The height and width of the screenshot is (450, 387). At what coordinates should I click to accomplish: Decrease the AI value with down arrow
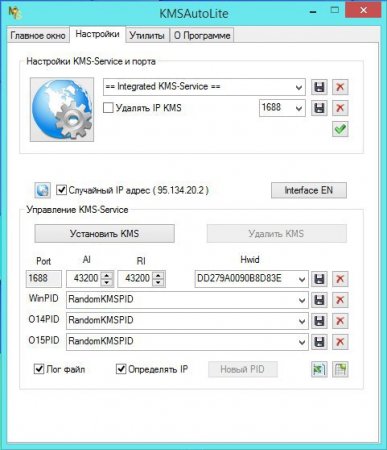(107, 282)
